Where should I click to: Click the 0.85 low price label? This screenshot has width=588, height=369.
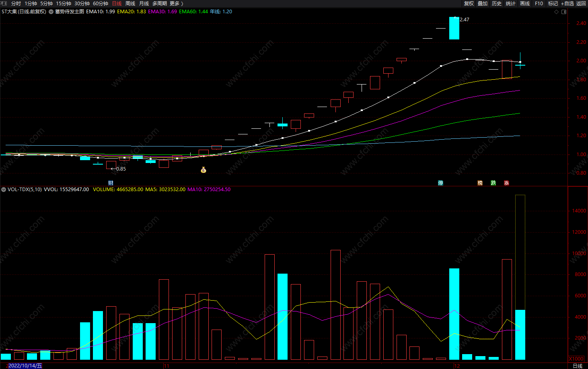click(x=121, y=169)
